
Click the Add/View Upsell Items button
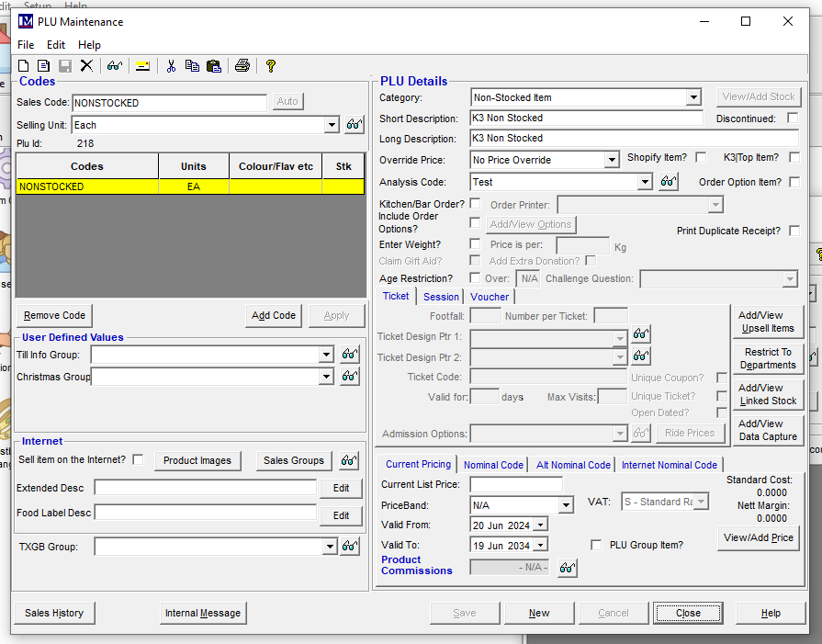click(x=767, y=322)
